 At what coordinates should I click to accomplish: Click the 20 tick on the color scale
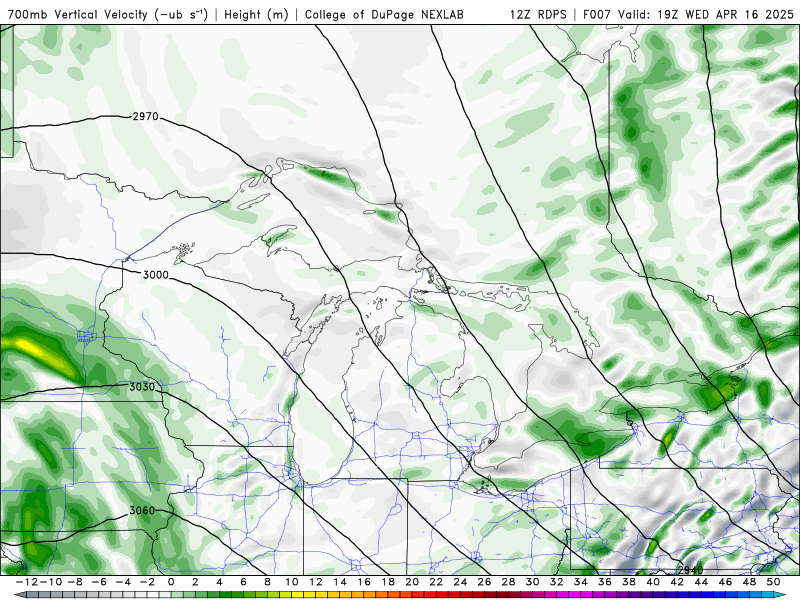412,582
